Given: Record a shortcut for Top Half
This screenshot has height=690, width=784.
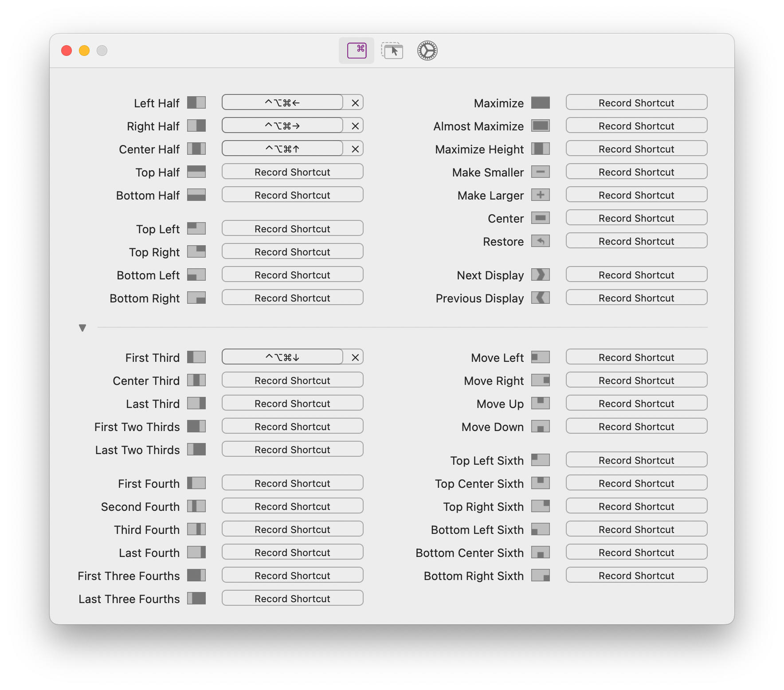Looking at the screenshot, I should (x=292, y=172).
